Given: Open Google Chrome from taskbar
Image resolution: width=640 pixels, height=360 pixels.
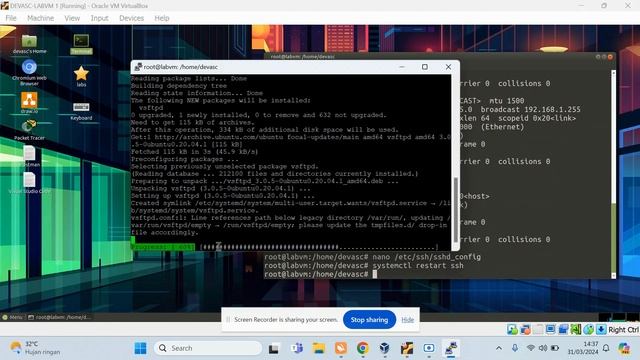Looking at the screenshot, I should coord(362,348).
